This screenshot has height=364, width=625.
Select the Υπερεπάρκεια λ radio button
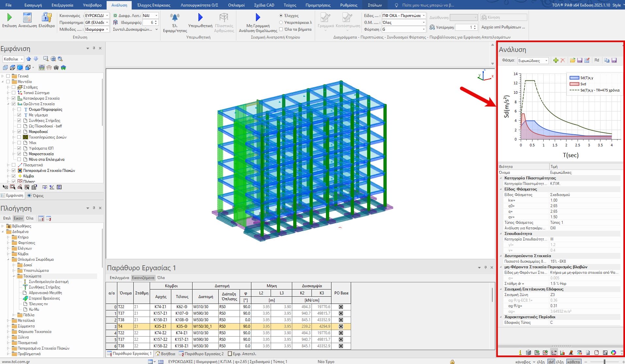coord(281,23)
